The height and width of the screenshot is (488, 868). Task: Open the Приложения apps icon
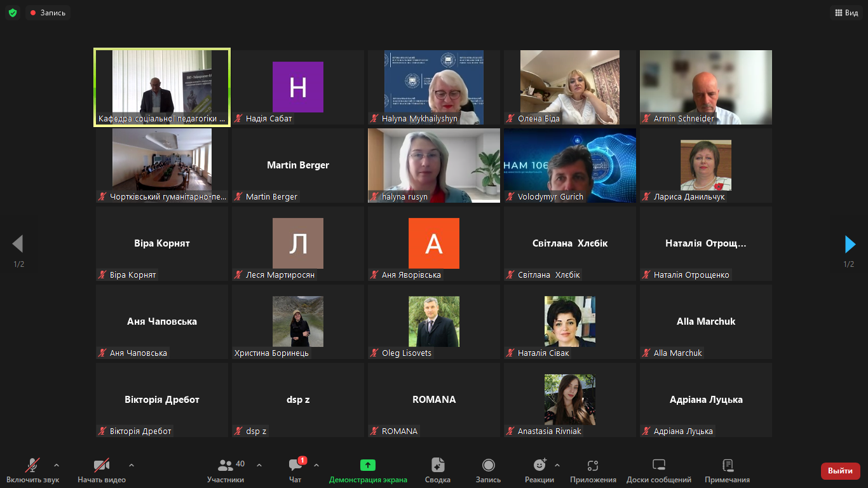point(593,471)
